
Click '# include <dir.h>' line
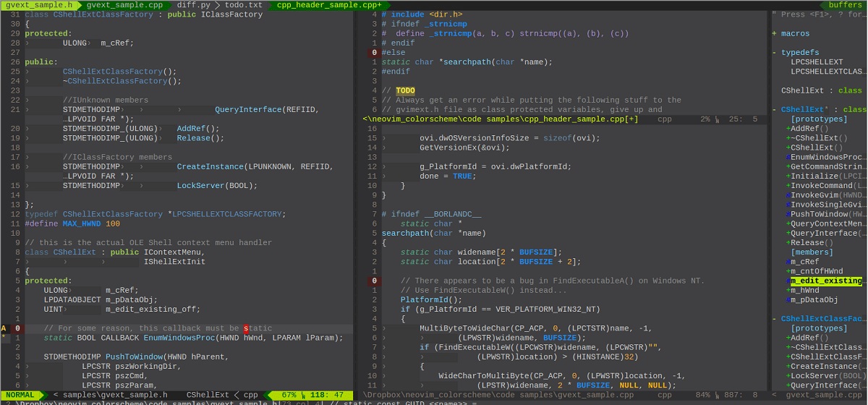[422, 14]
